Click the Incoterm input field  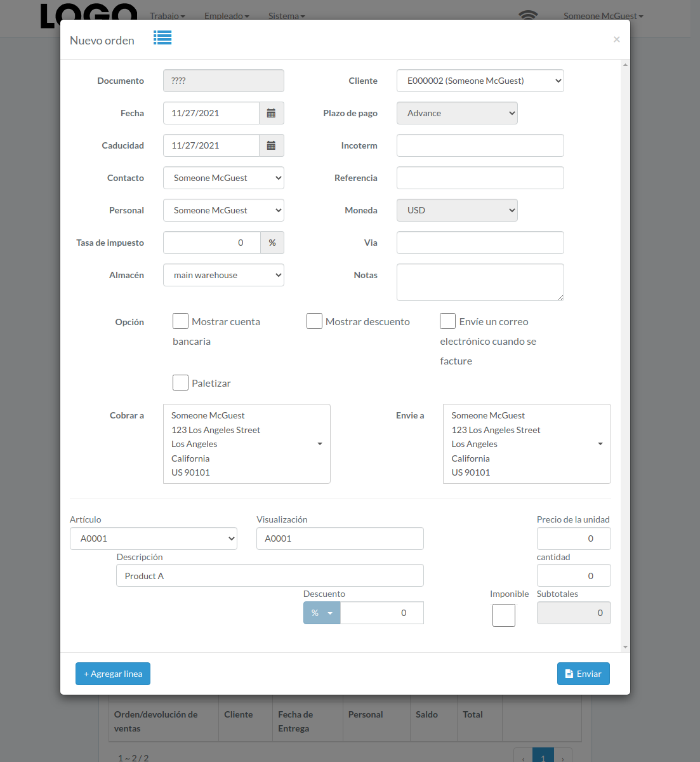(x=480, y=145)
